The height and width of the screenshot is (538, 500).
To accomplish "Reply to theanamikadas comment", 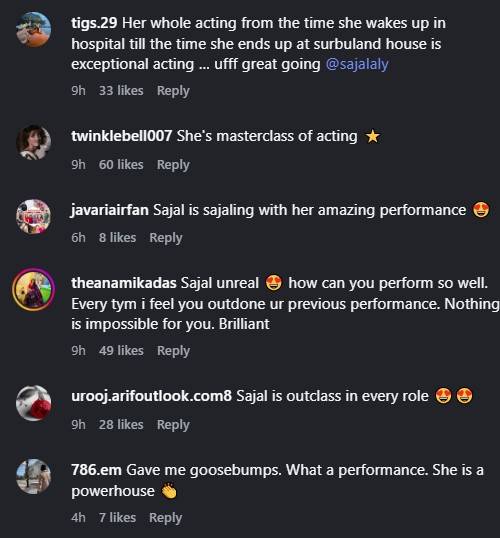I will point(173,351).
